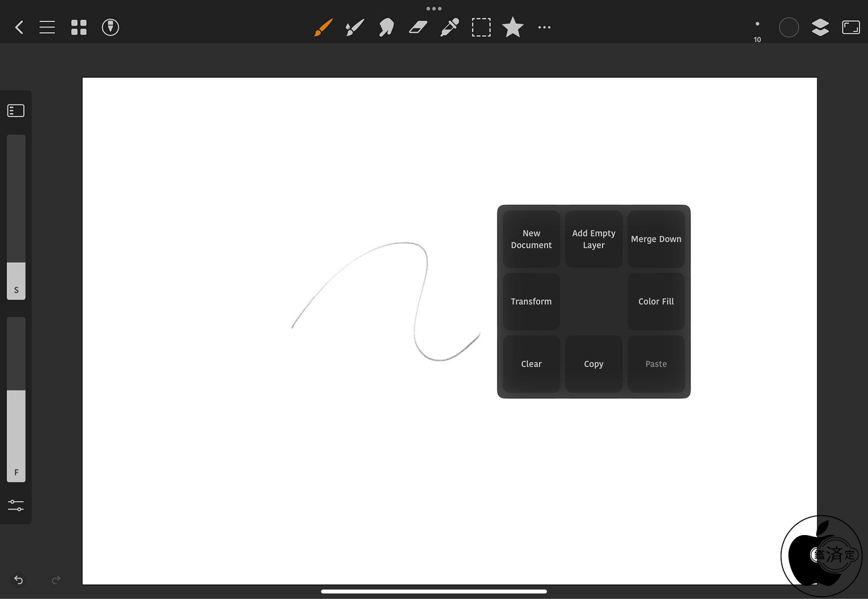The height and width of the screenshot is (599, 868).
Task: Click the Transform button
Action: [531, 302]
